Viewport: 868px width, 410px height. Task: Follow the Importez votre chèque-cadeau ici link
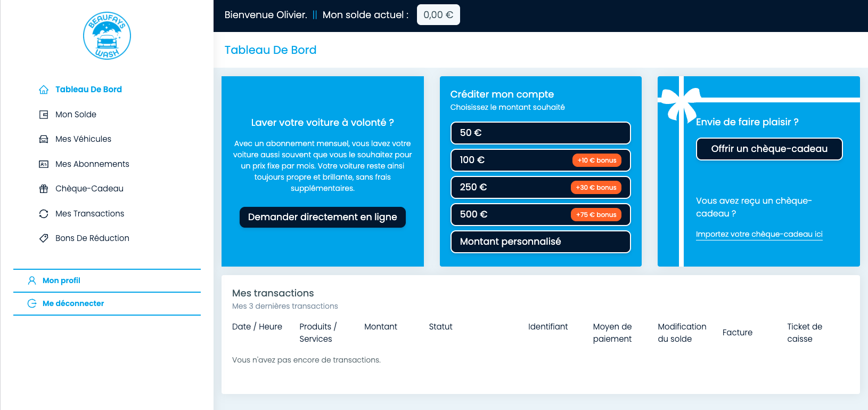[x=759, y=234]
